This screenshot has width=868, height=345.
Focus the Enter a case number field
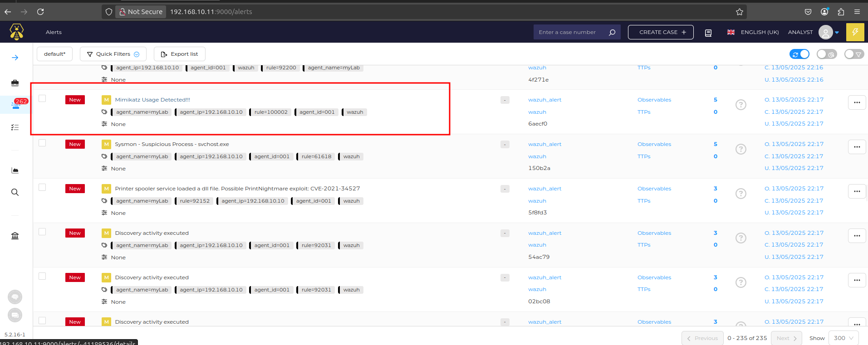point(570,32)
